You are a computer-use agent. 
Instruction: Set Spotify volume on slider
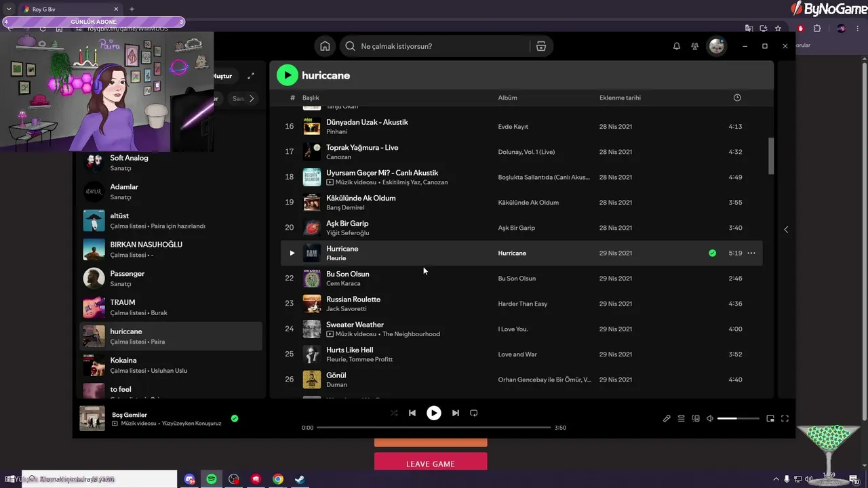pyautogui.click(x=738, y=418)
